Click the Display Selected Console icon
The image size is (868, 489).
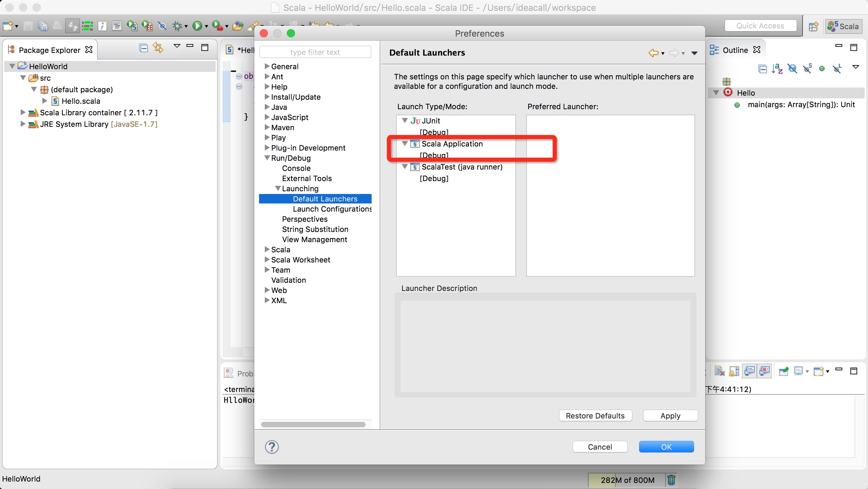click(x=798, y=371)
